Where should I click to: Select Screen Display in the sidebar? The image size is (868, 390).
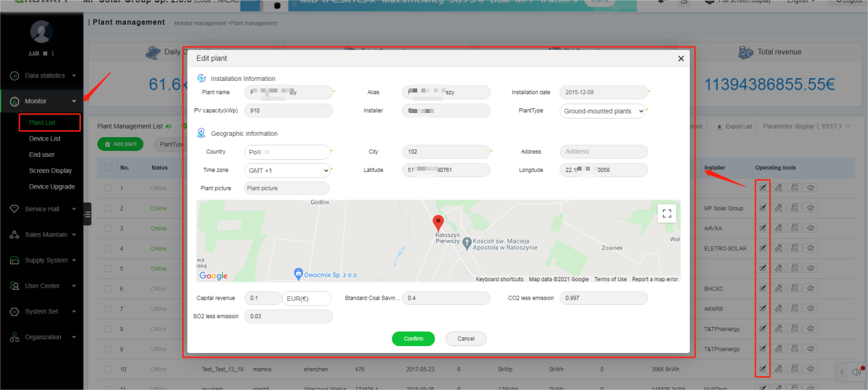tap(50, 171)
